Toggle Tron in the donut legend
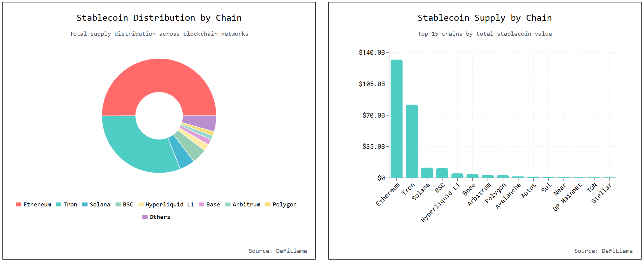 [x=66, y=205]
